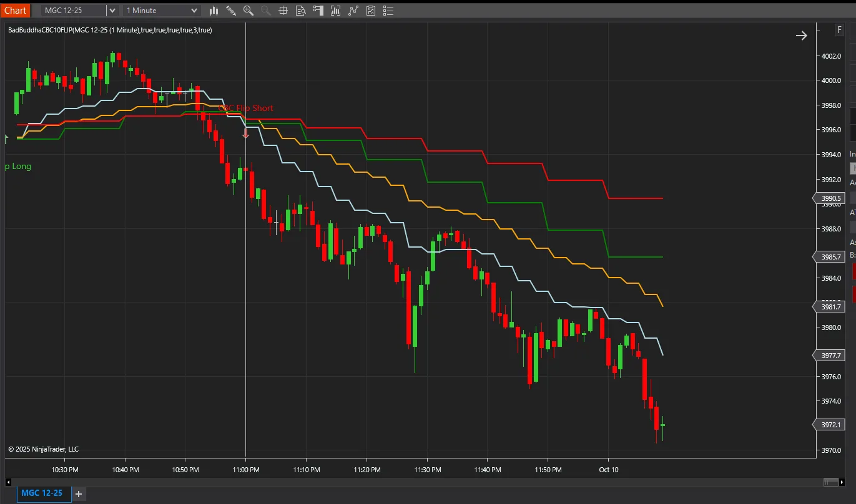Click the 3981.7 price marker
Screen dimensions: 856x504
828,307
